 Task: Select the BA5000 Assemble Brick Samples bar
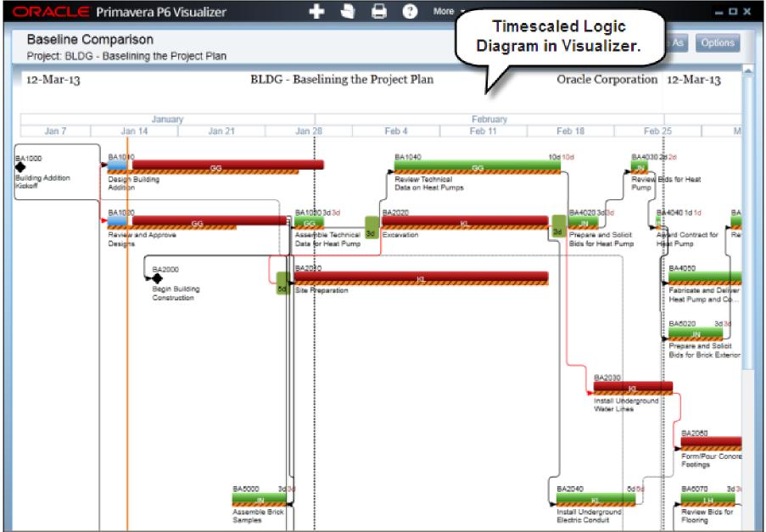[260, 499]
